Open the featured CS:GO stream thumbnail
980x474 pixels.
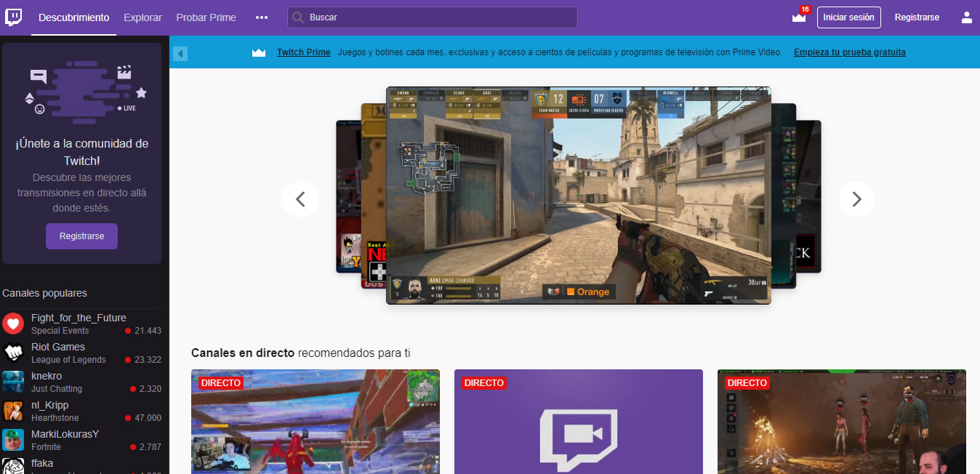click(x=578, y=195)
